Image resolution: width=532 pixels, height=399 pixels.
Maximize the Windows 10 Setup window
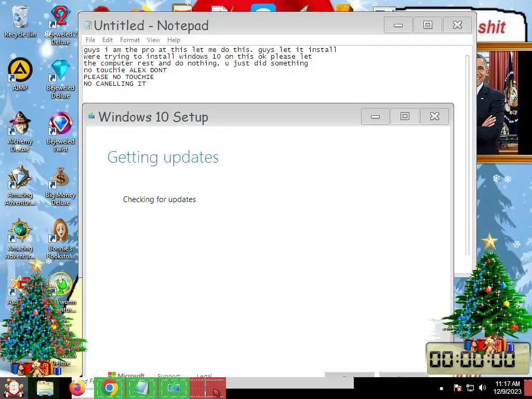pyautogui.click(x=405, y=116)
